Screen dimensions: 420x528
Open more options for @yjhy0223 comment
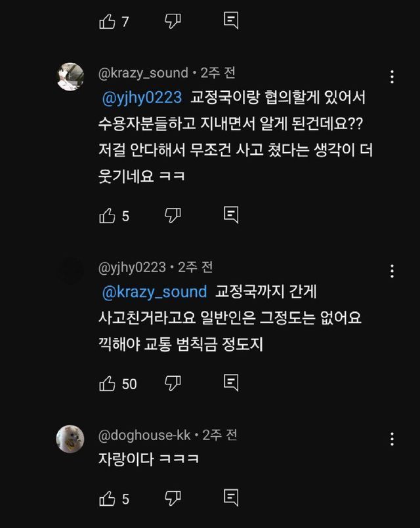[x=392, y=271]
